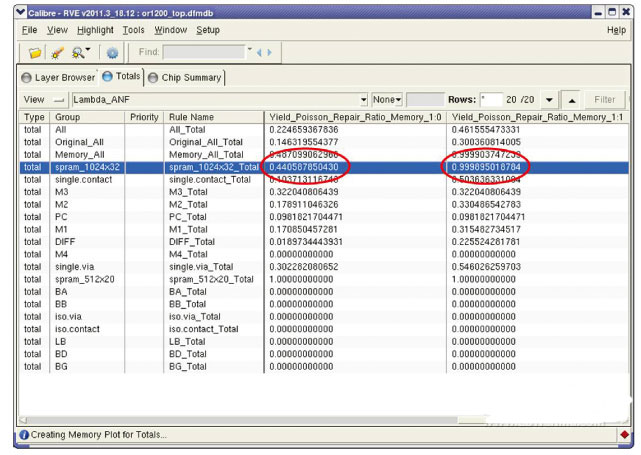Sort by the Type column header
The image size is (641, 455).
[x=34, y=117]
